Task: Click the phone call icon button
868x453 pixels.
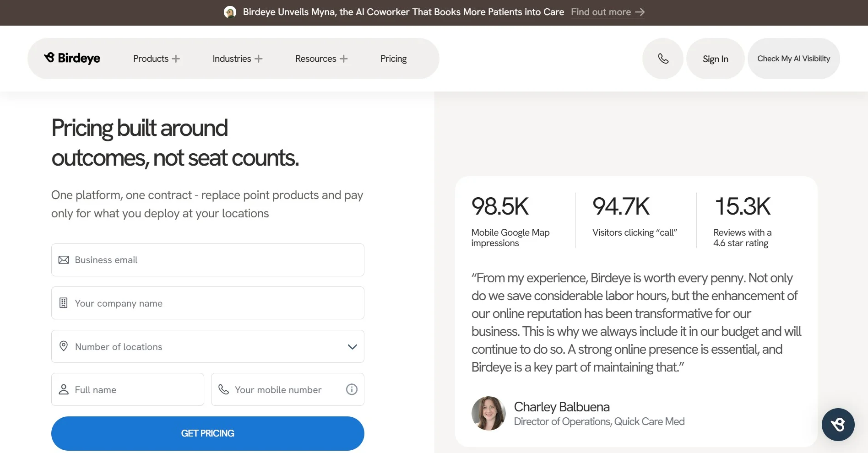Action: 663,59
